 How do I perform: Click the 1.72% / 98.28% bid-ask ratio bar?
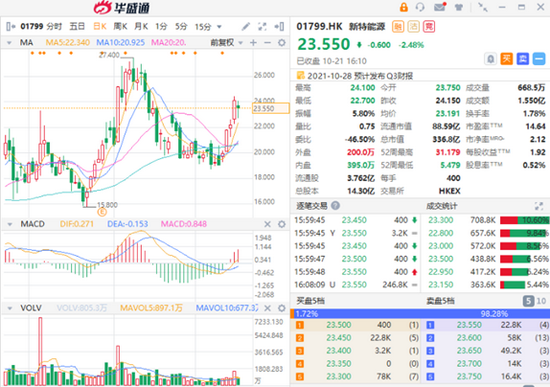click(420, 313)
